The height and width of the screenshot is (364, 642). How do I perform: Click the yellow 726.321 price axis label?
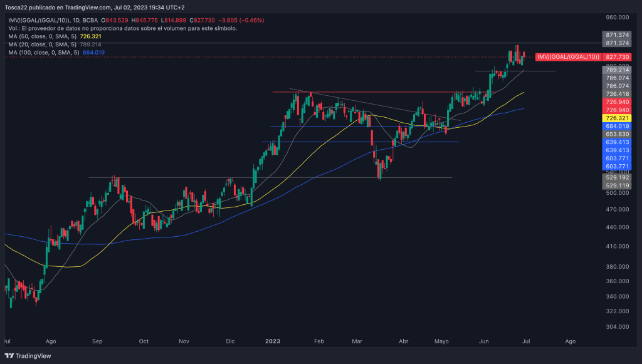[616, 118]
